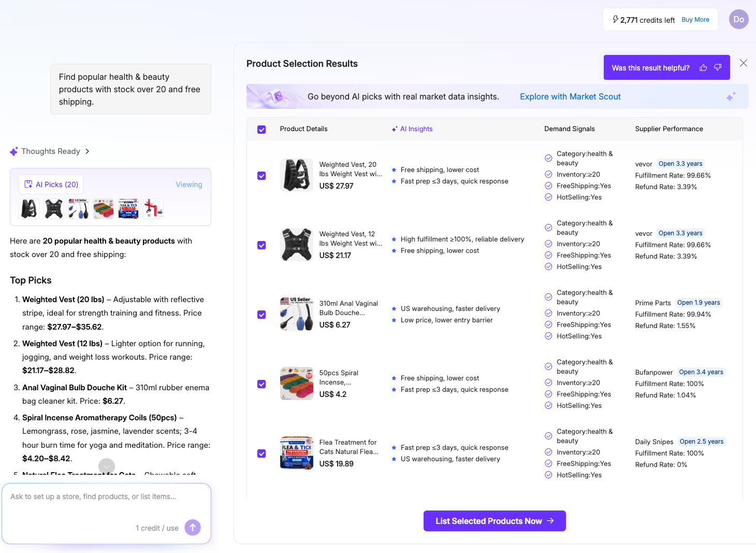Click the thumbs down icon

tap(718, 67)
